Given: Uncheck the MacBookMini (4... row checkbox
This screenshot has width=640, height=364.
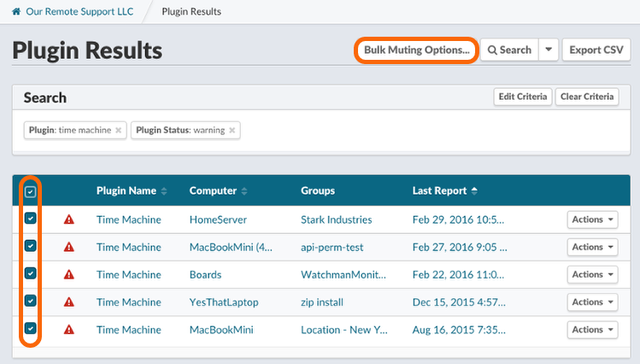Looking at the screenshot, I should pyautogui.click(x=31, y=246).
